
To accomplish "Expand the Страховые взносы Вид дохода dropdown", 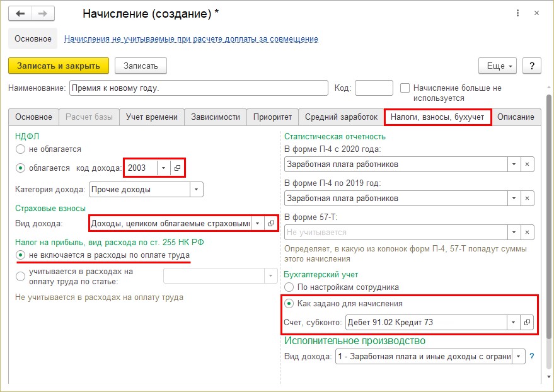I will tap(258, 223).
